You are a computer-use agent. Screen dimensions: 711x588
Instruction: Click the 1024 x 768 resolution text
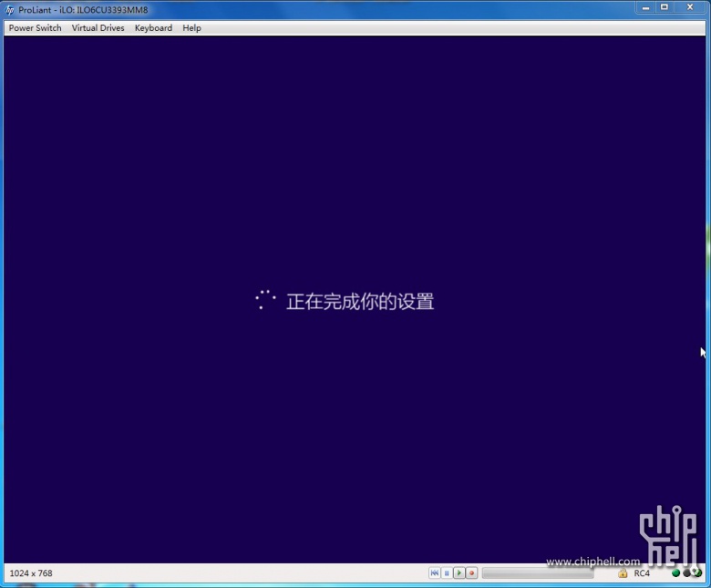click(31, 573)
